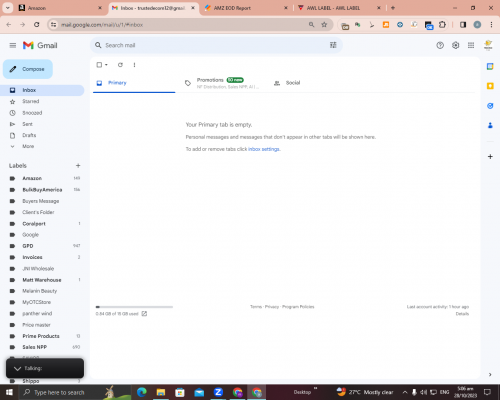Open Gmail settings gear
The height and width of the screenshot is (400, 500).
coord(455,45)
